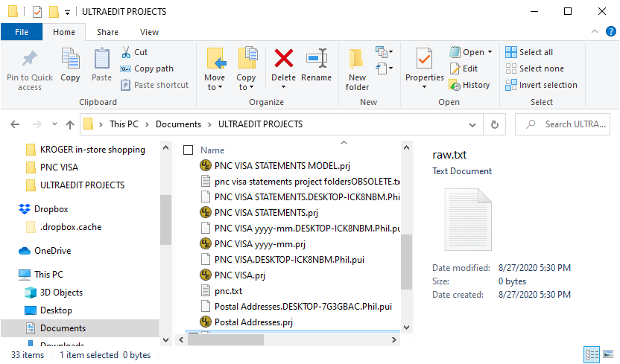Open the recent locations dropdown
This screenshot has width=620, height=364.
pos(54,124)
